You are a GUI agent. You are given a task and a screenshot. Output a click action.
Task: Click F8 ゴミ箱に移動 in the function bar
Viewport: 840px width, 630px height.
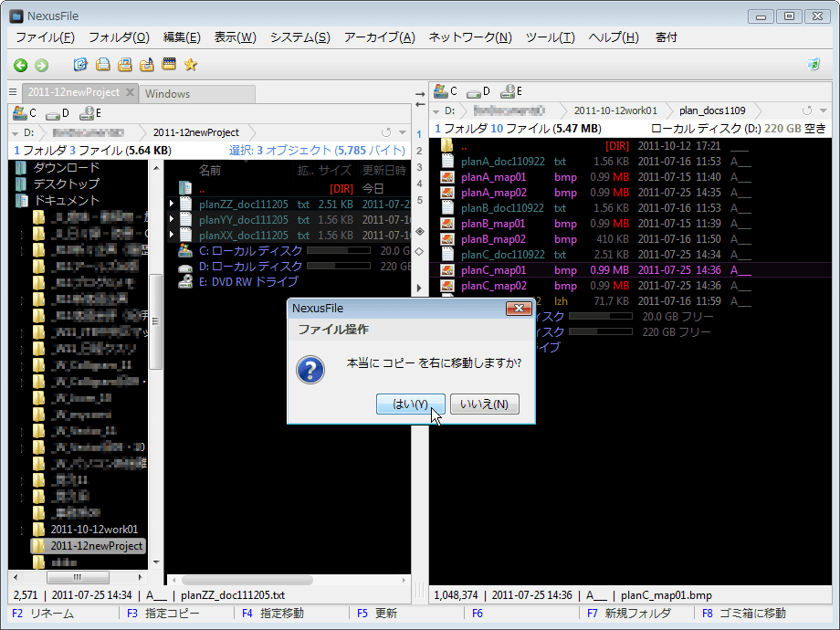[x=744, y=614]
